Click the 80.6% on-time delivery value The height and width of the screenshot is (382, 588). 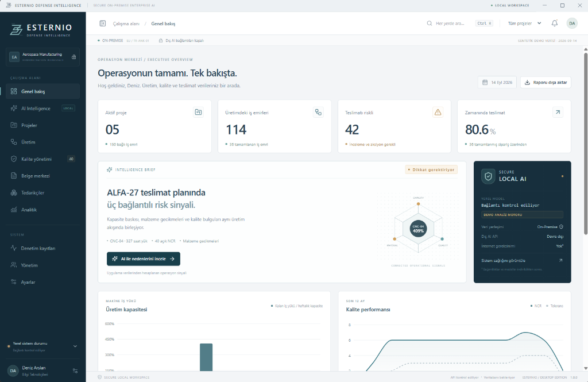(x=481, y=129)
